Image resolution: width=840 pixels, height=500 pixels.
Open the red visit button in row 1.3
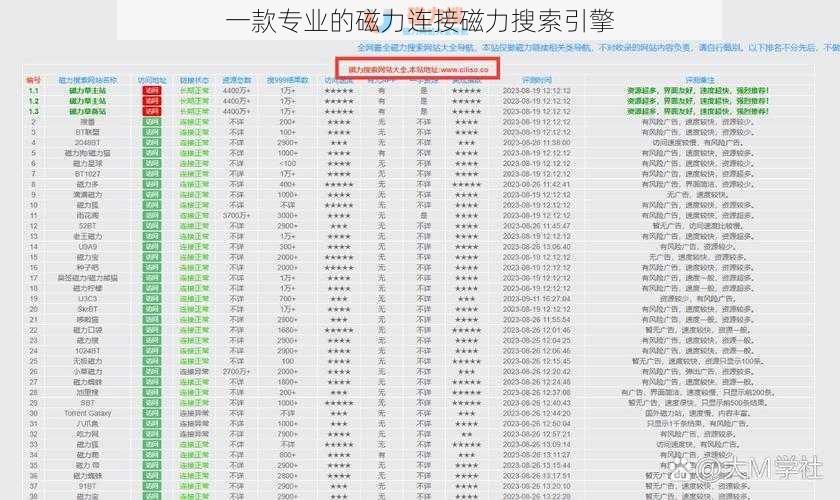(x=152, y=111)
